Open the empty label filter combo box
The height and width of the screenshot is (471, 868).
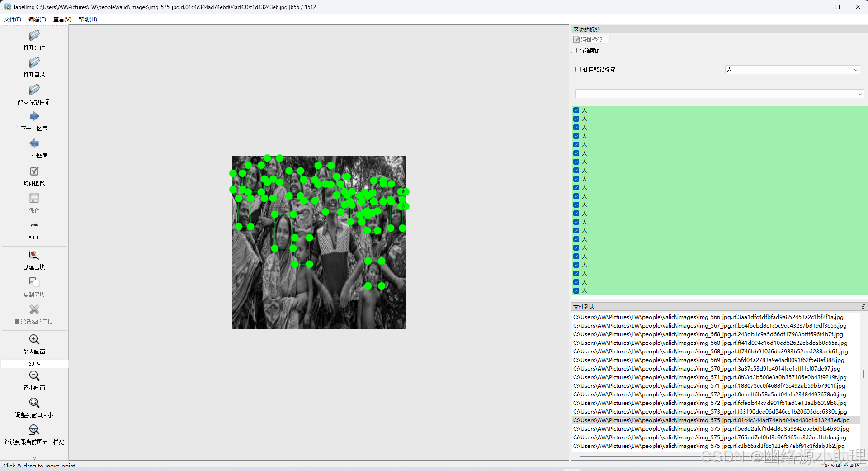719,94
